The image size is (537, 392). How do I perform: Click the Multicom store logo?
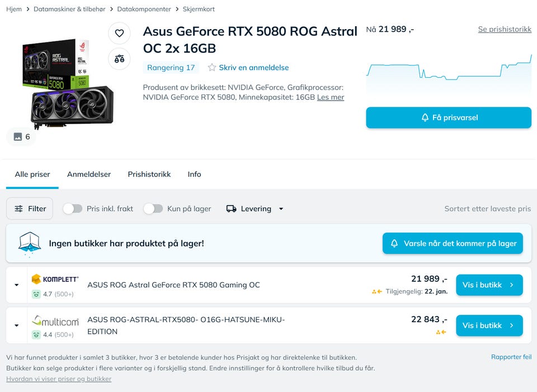coord(55,320)
